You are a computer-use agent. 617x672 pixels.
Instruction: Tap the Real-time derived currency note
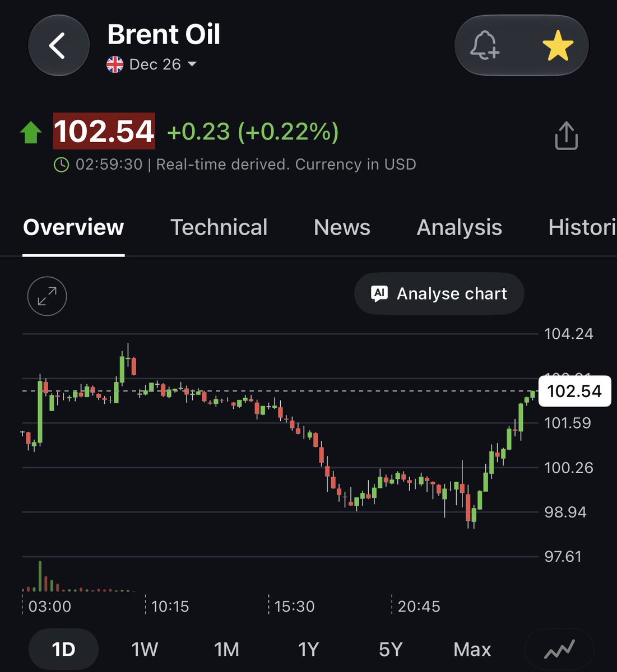coord(286,165)
